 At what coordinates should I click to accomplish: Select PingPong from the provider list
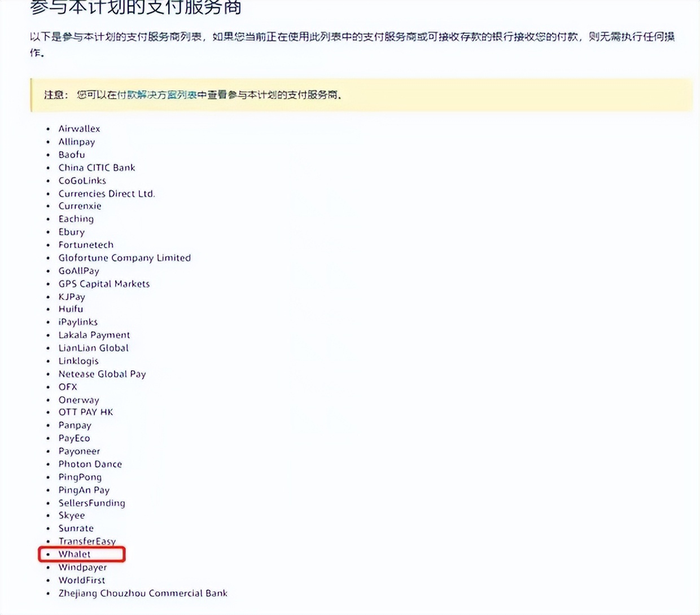pyautogui.click(x=80, y=477)
